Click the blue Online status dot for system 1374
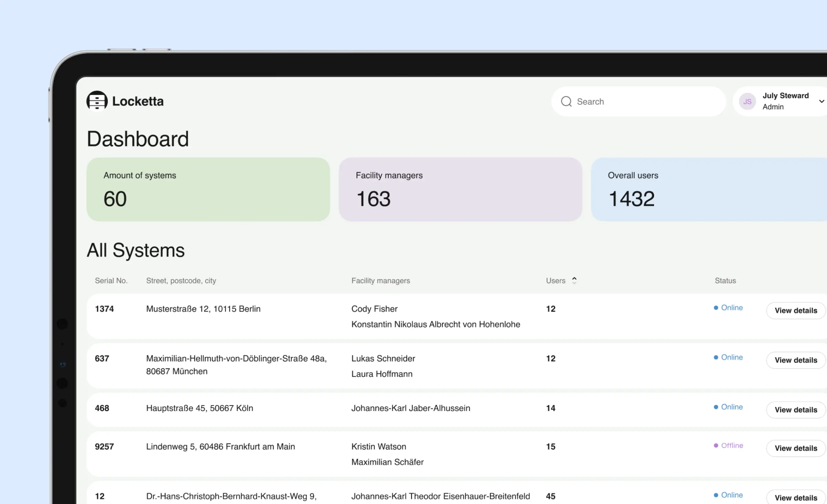 point(716,307)
